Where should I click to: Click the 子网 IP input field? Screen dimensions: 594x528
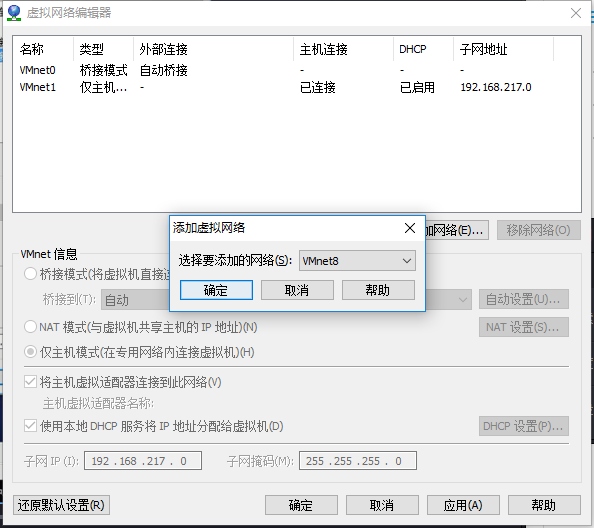click(x=143, y=461)
